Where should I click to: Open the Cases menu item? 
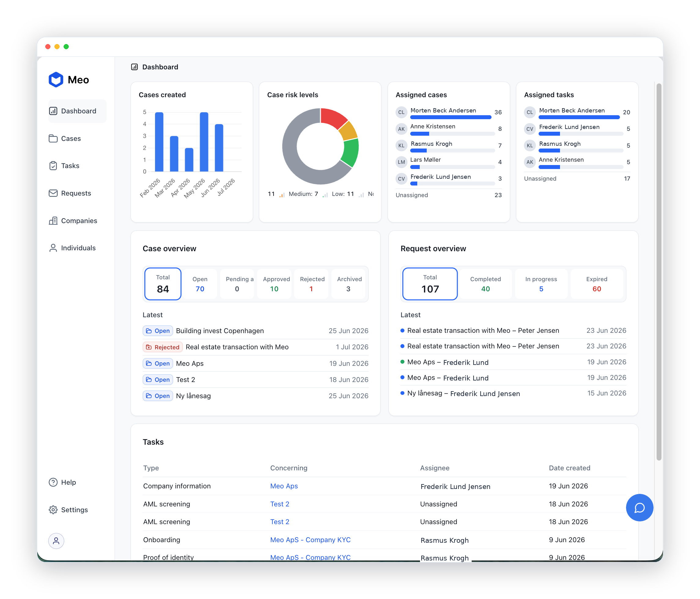coord(77,138)
